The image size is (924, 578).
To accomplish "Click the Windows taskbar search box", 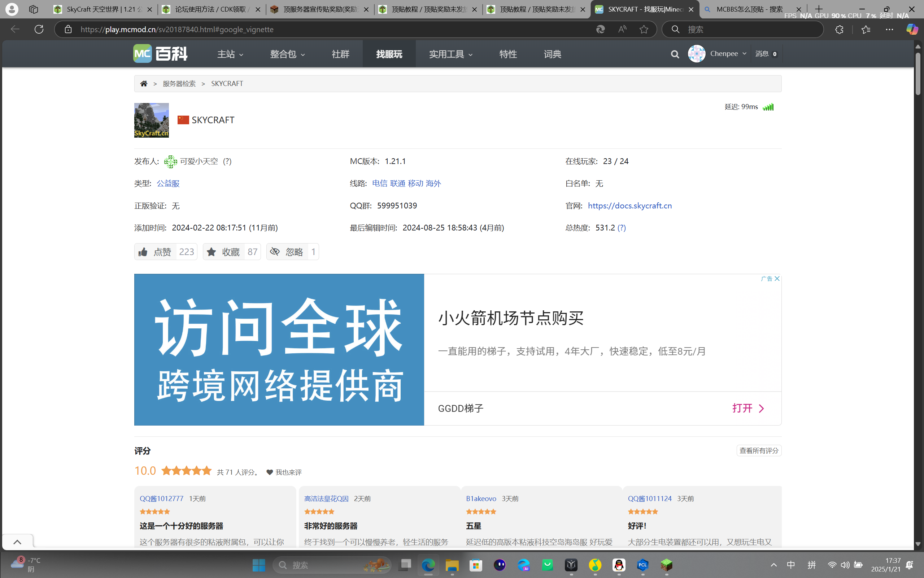I will (x=332, y=565).
